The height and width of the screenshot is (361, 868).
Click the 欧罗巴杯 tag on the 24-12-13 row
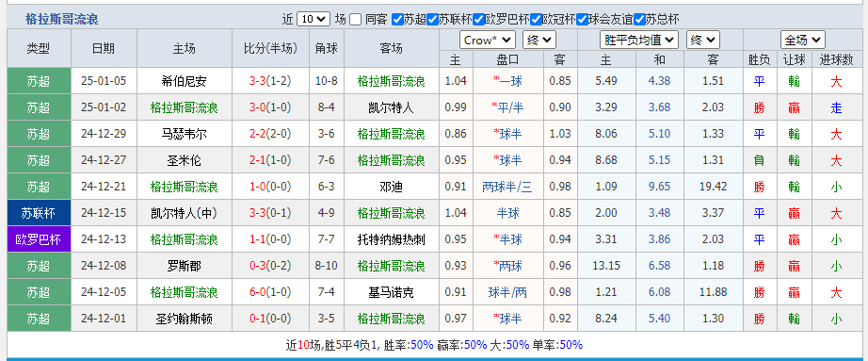point(39,239)
